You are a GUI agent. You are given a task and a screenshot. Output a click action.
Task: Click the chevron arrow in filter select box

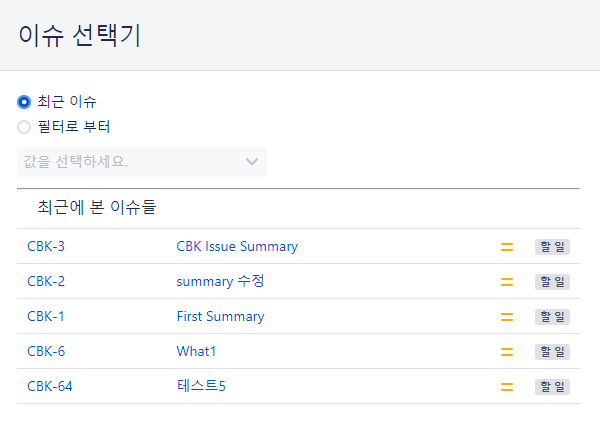[252, 162]
